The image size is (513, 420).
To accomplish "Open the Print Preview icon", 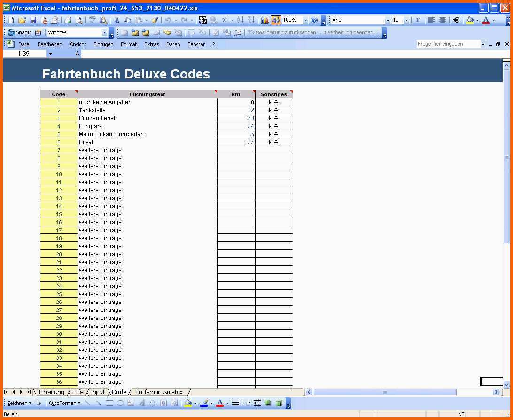I will tap(78, 20).
